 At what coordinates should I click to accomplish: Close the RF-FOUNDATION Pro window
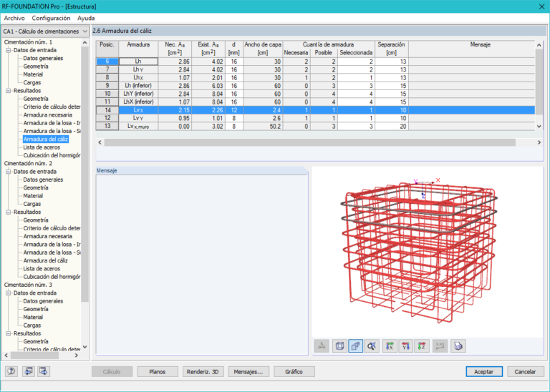[541, 6]
